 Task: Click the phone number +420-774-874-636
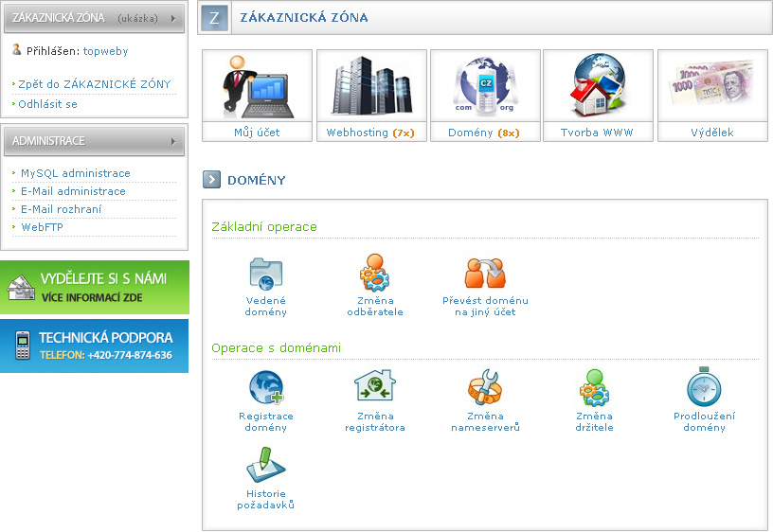130,355
